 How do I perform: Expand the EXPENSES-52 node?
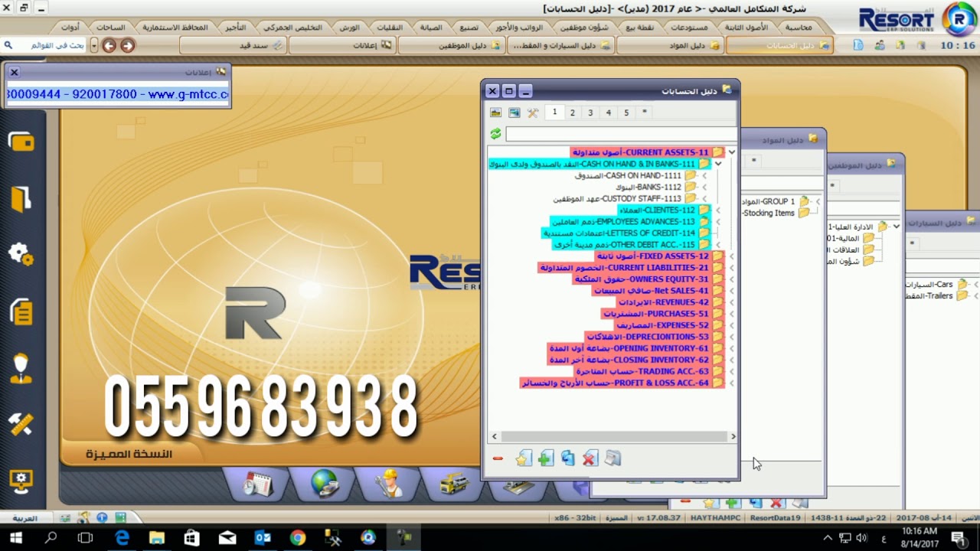732,325
